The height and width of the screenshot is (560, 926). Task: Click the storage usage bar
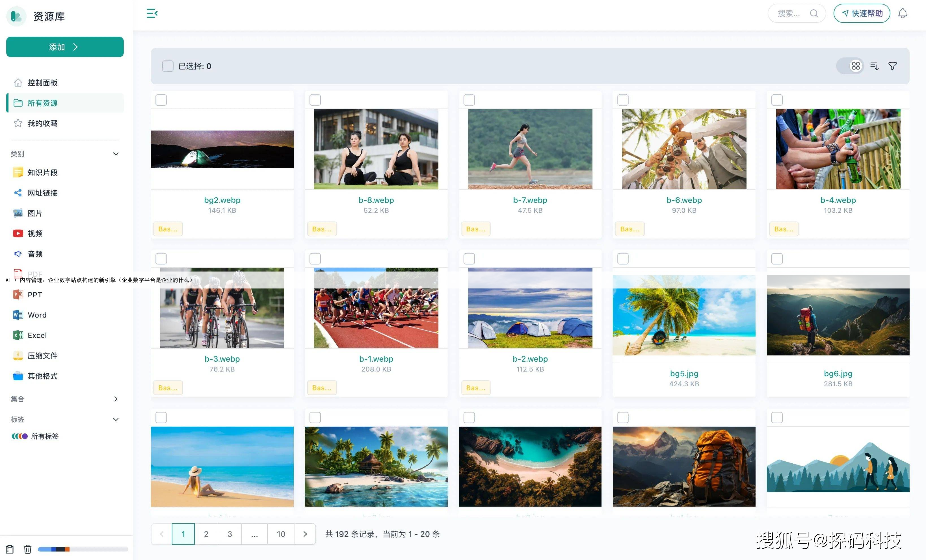(x=83, y=549)
